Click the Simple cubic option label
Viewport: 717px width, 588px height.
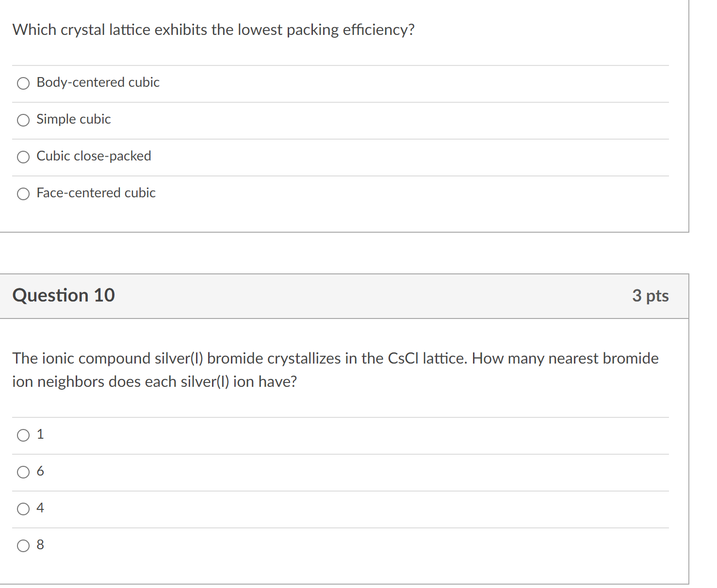(73, 119)
